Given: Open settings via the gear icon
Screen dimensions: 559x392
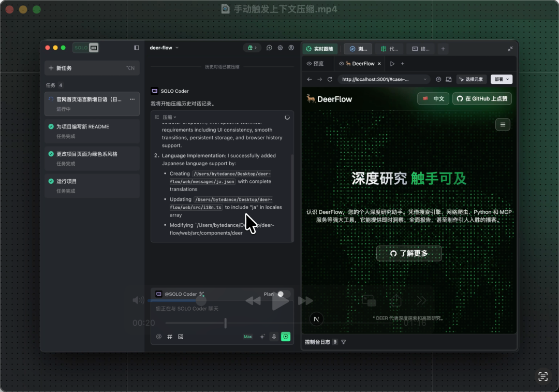Looking at the screenshot, I should pos(280,48).
